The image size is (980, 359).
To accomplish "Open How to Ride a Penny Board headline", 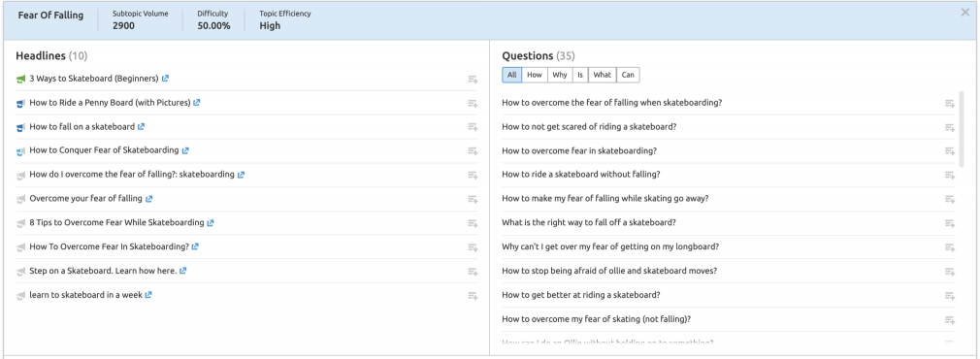I will (x=110, y=103).
